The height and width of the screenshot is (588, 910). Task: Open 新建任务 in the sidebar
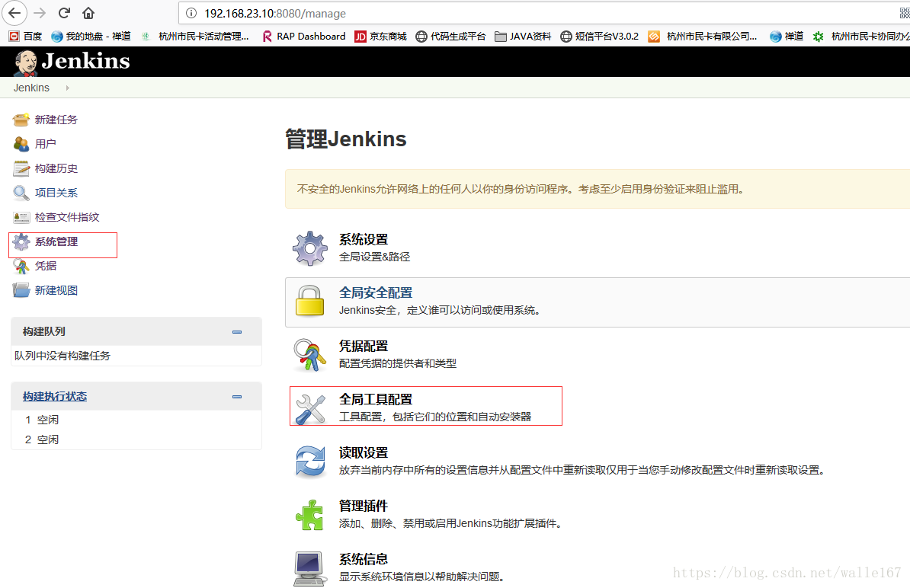coord(56,120)
